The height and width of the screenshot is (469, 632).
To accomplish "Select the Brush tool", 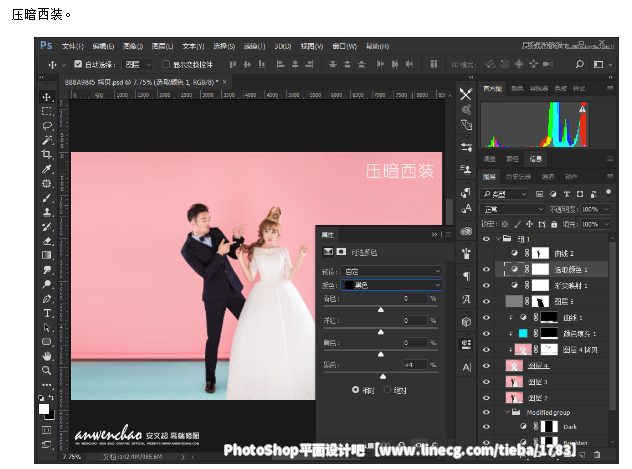I will coord(47,198).
